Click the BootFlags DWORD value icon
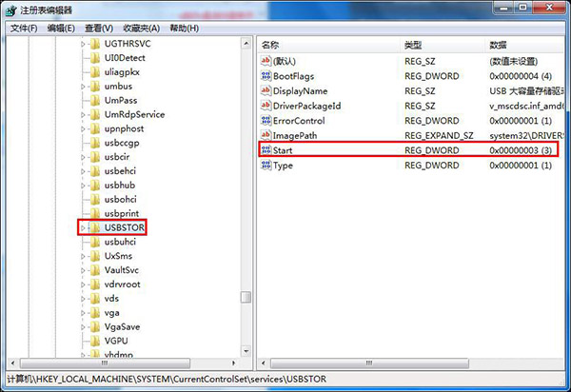The image size is (571, 392). click(x=266, y=76)
